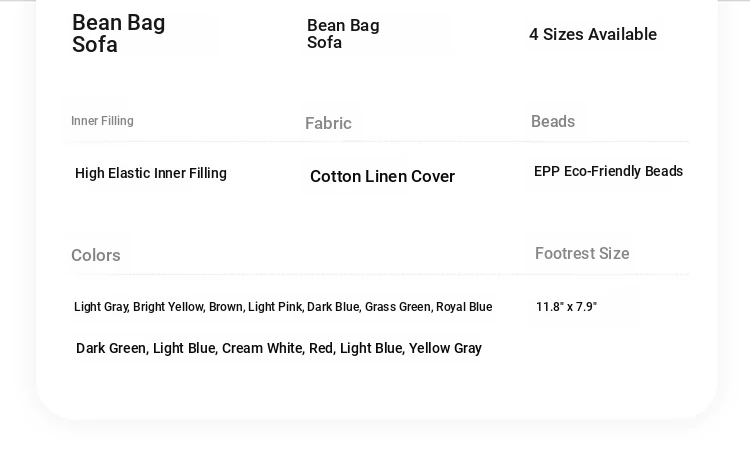Viewport: 750px width, 458px height.
Task: Choose Light Pink in the colors list
Action: click(275, 307)
